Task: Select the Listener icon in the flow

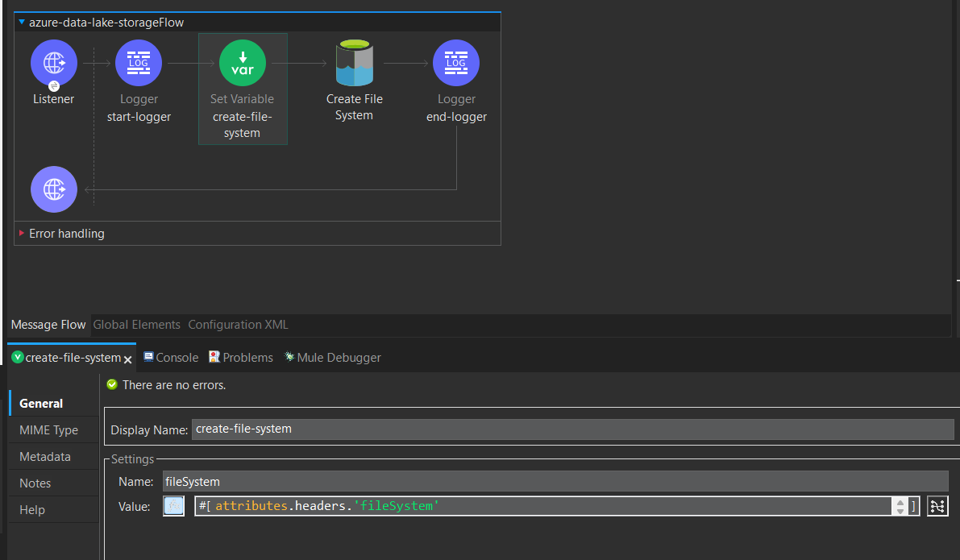Action: coord(53,62)
